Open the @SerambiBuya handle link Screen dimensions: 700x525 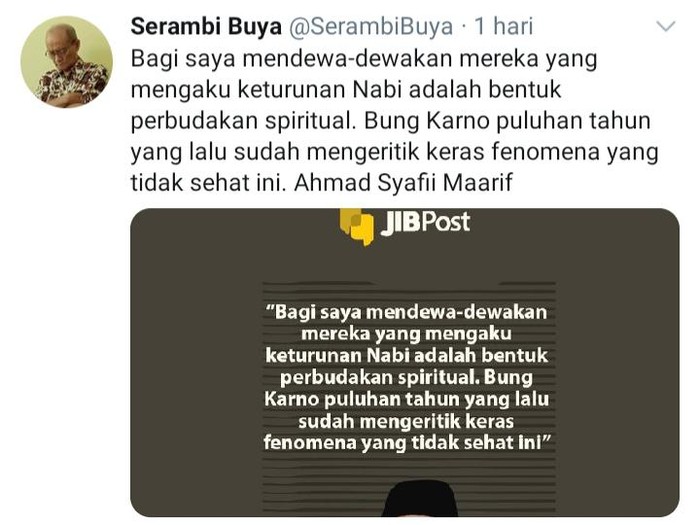(x=371, y=27)
